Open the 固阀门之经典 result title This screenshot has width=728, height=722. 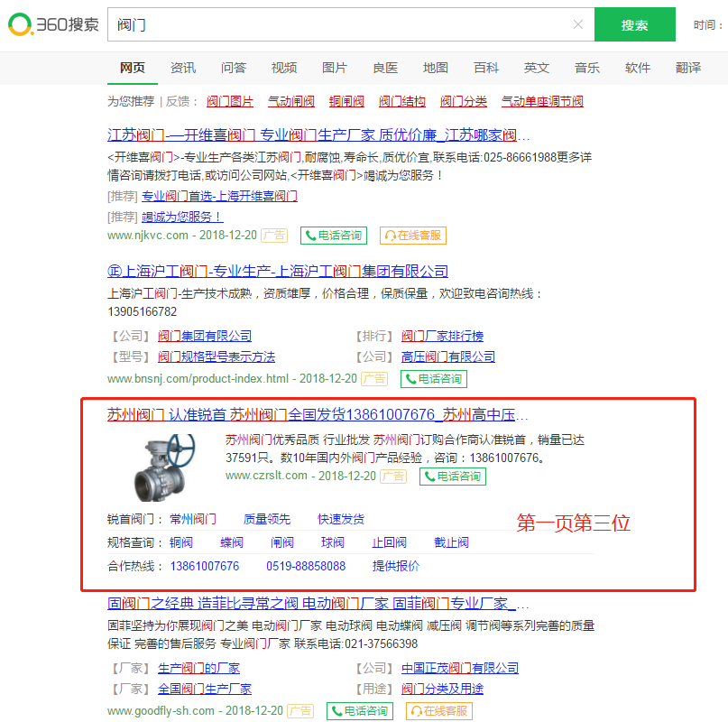[318, 604]
